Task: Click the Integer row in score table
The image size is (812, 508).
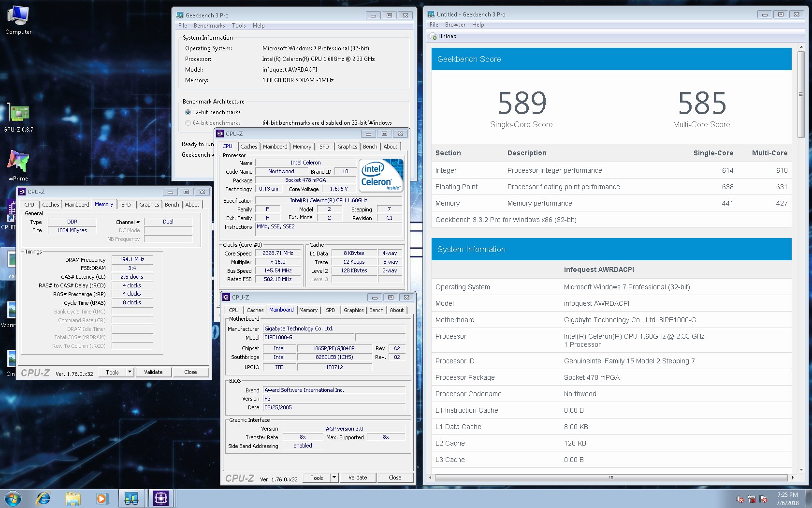Action: pyautogui.click(x=611, y=170)
